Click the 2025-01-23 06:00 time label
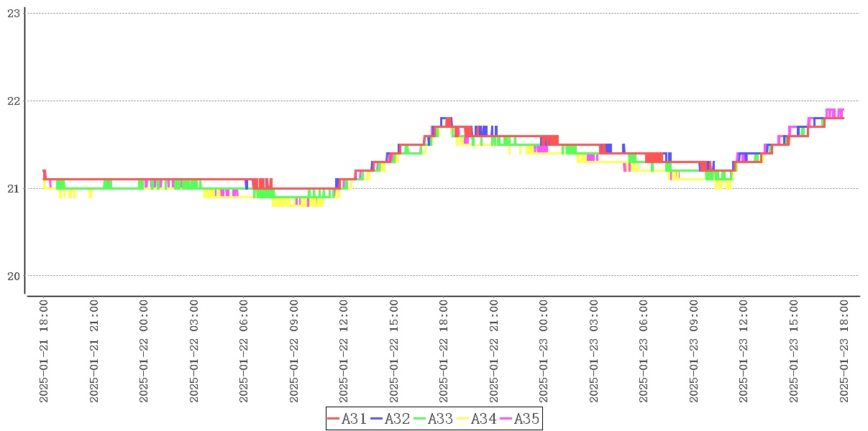868x431 pixels. click(x=644, y=351)
